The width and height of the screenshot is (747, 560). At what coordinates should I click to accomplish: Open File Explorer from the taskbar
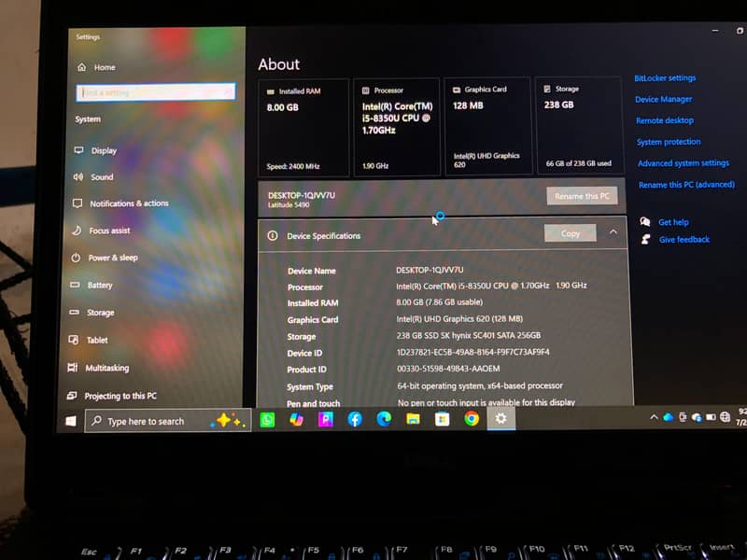413,419
